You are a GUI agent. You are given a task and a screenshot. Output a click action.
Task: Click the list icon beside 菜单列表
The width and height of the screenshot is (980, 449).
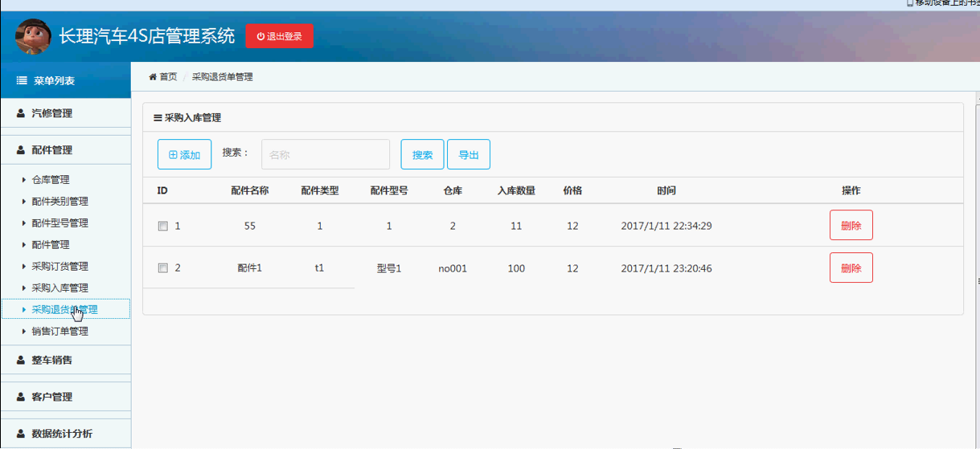(22, 81)
